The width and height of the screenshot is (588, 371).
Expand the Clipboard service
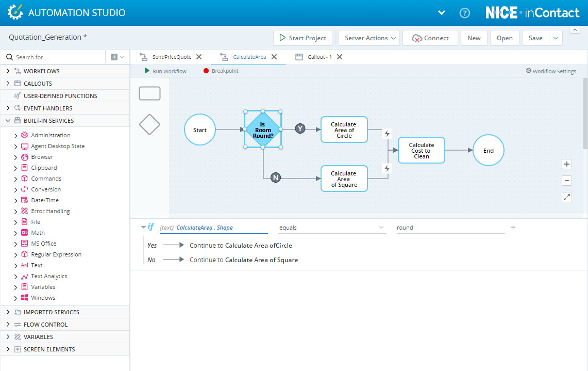tap(15, 168)
